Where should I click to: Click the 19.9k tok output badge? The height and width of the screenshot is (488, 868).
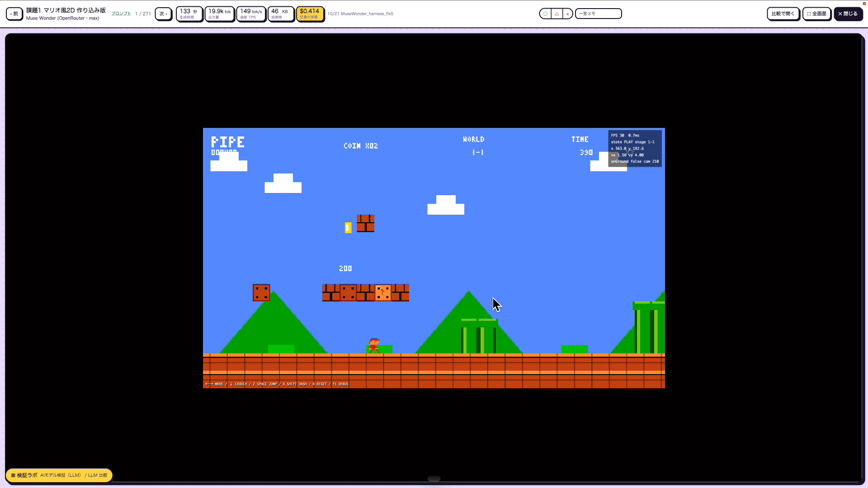[x=220, y=14]
